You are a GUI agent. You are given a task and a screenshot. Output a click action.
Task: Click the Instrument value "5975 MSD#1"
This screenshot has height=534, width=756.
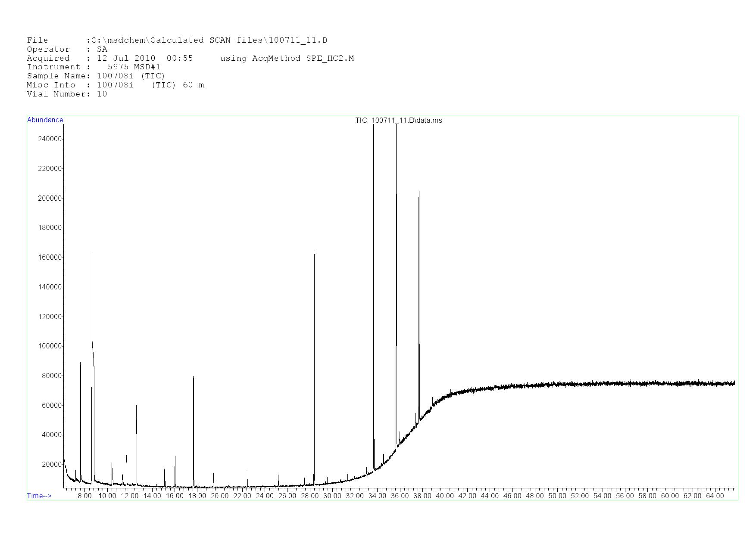[x=134, y=67]
